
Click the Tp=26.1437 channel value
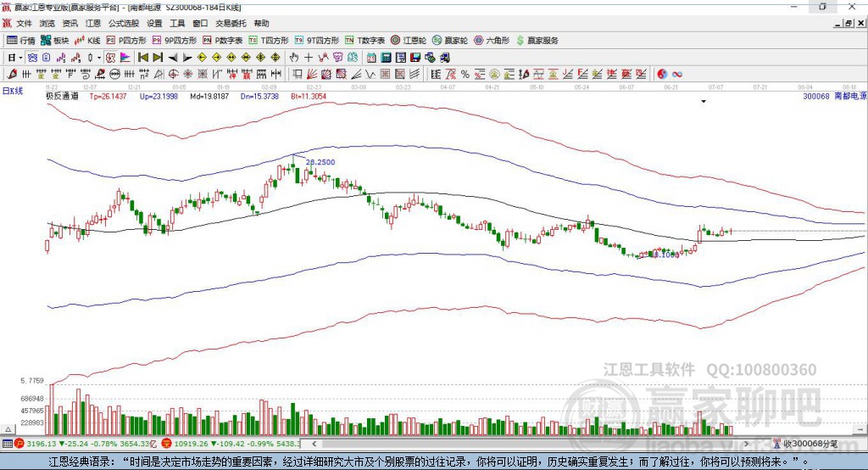(x=108, y=97)
